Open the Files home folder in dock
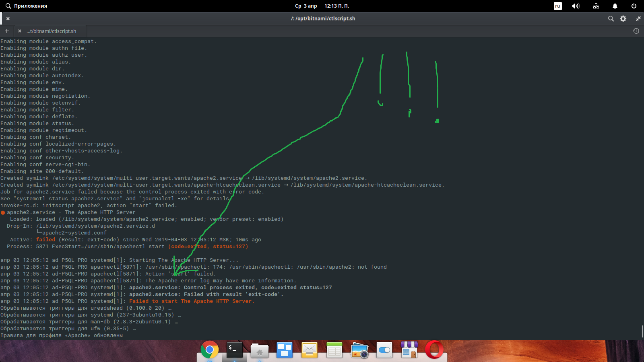This screenshot has width=644, height=362. 260,350
